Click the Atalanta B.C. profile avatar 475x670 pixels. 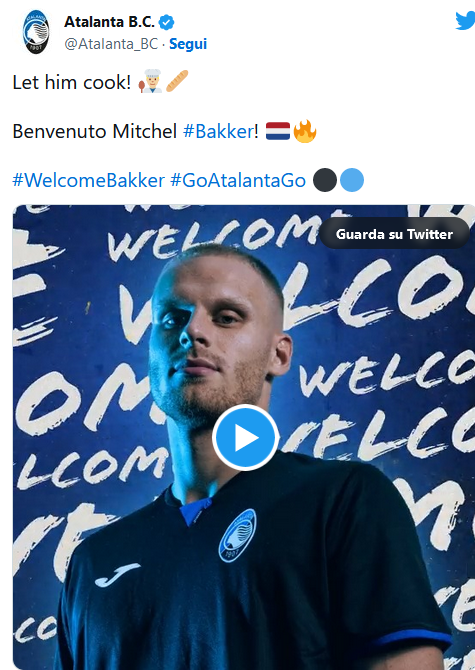click(x=36, y=32)
